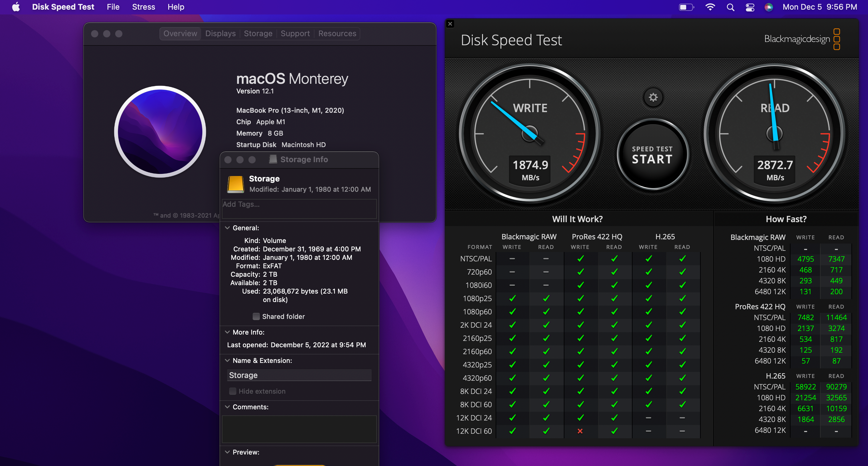Viewport: 868px width, 466px height.
Task: Click the 8K DCI 60 H.265 read checkmark
Action: click(x=682, y=405)
